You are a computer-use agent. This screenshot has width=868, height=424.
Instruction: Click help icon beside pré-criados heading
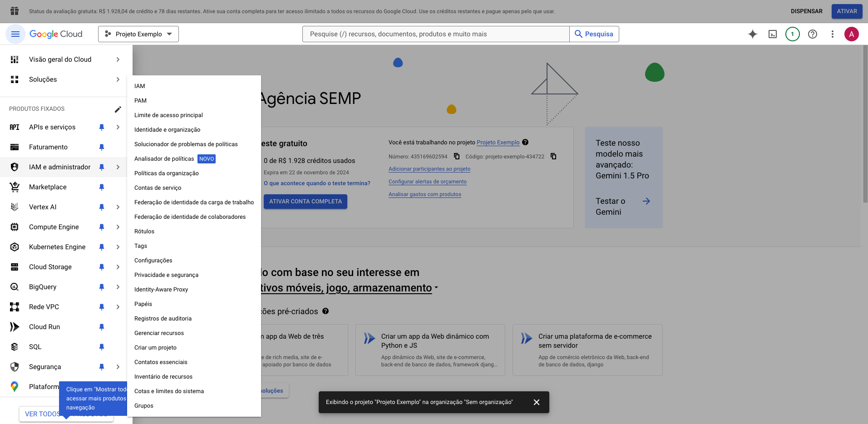(325, 311)
